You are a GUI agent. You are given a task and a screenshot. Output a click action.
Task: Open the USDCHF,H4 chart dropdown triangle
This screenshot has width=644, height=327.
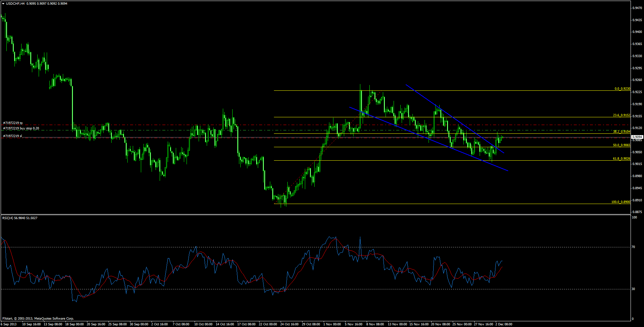3,4
